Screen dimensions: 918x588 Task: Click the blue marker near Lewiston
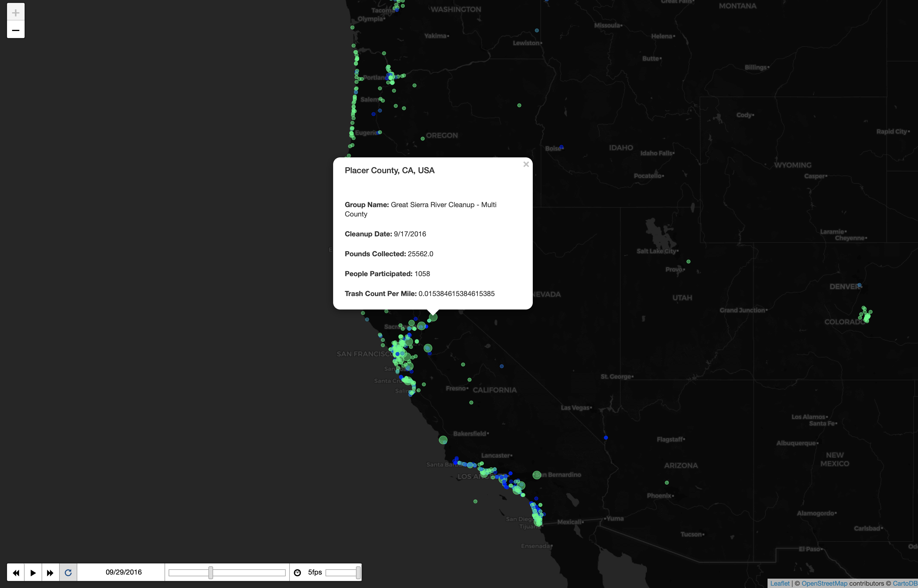click(537, 30)
